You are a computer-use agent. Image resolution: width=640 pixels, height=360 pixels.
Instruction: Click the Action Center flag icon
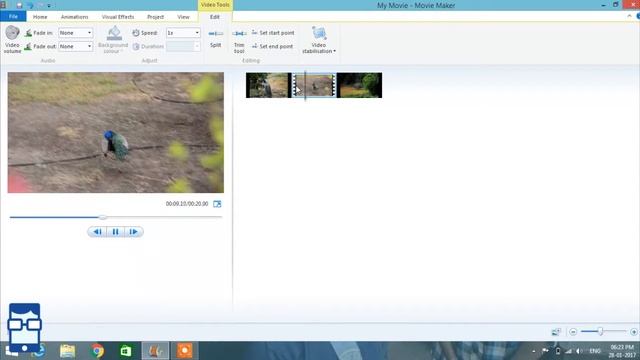pos(545,351)
